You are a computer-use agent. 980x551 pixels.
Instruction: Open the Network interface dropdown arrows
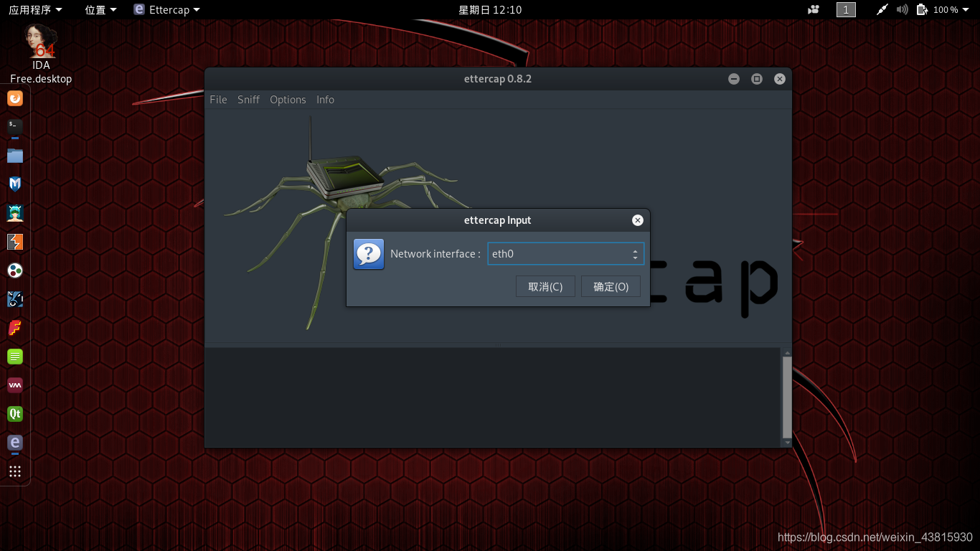(635, 254)
